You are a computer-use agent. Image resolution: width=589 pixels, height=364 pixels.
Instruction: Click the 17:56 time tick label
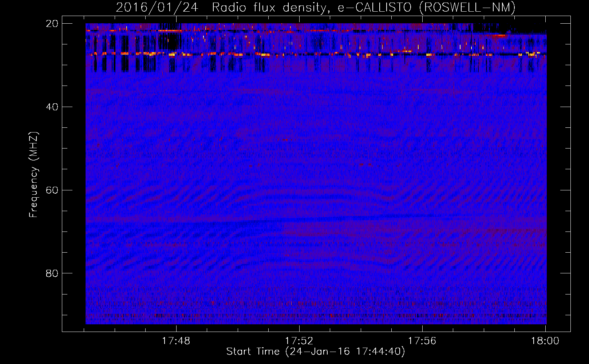tap(422, 341)
